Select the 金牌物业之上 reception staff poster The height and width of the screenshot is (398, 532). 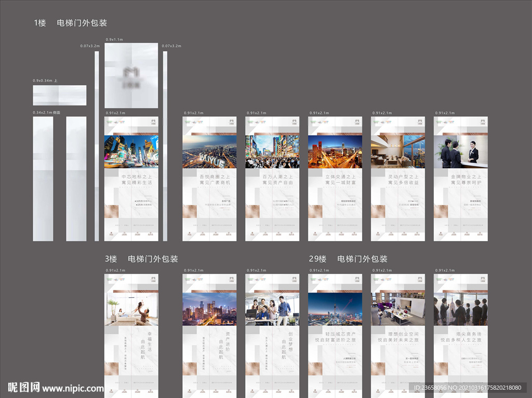tap(461, 178)
